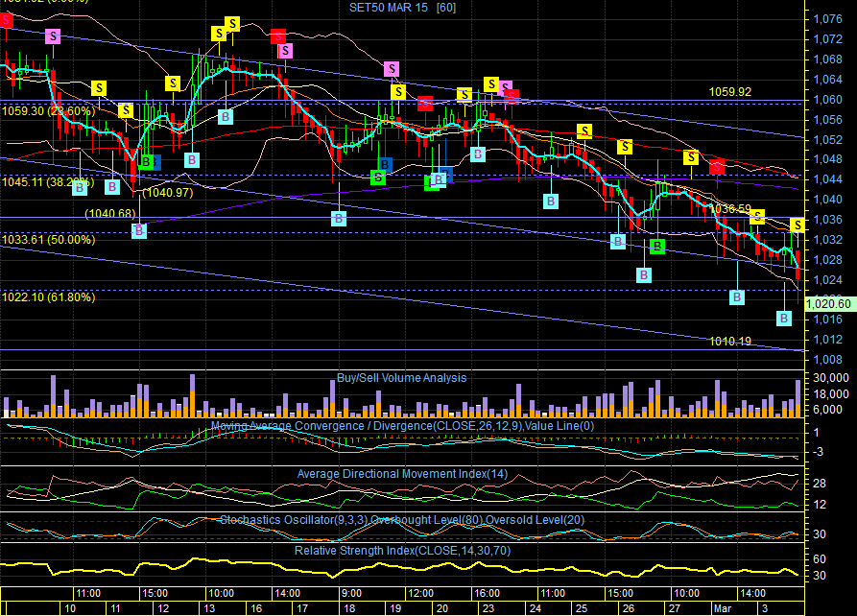
Task: Click the Relative Strength Index title
Action: [x=402, y=551]
